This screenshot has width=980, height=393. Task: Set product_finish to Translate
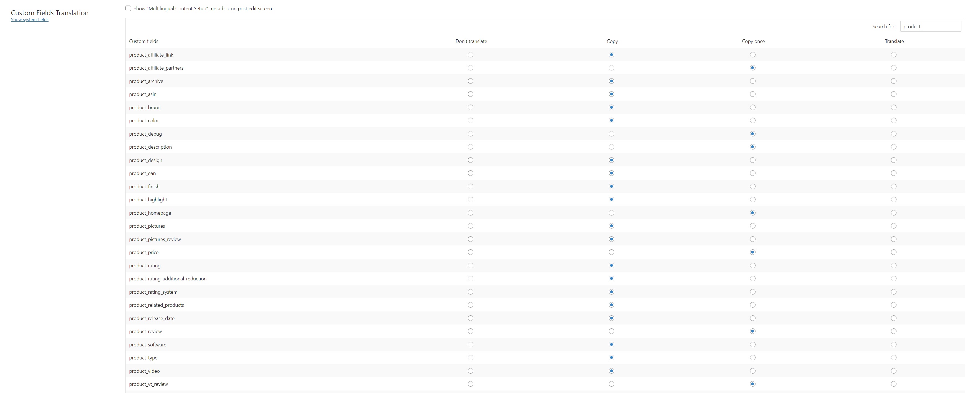click(894, 186)
